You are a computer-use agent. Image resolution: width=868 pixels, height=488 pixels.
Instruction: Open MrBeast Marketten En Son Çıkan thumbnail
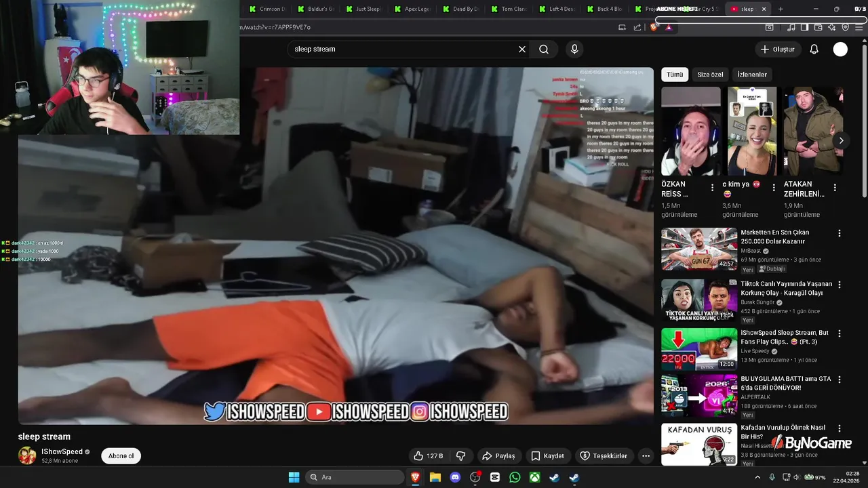pos(699,249)
